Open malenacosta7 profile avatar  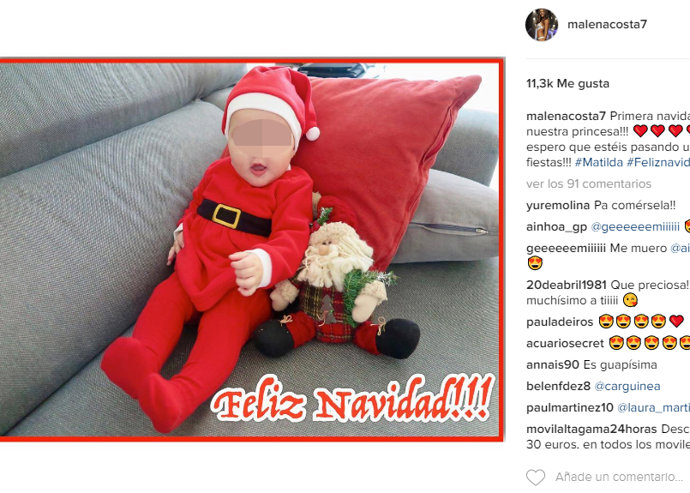(x=542, y=24)
